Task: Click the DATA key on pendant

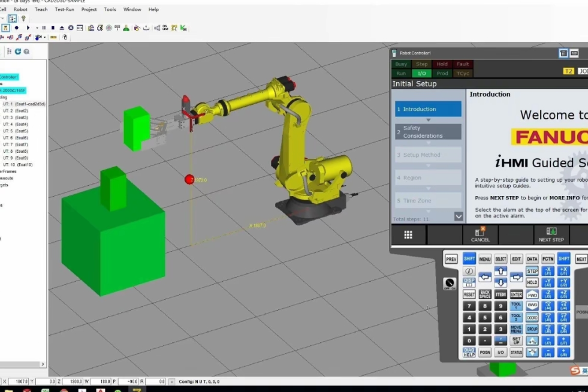Action: click(x=532, y=259)
